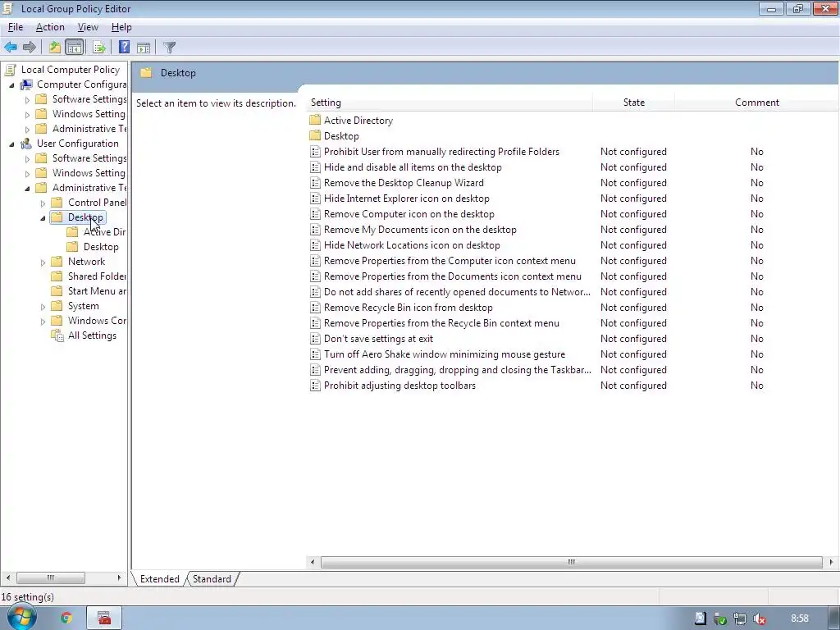Switch to the Extended tab

[160, 578]
